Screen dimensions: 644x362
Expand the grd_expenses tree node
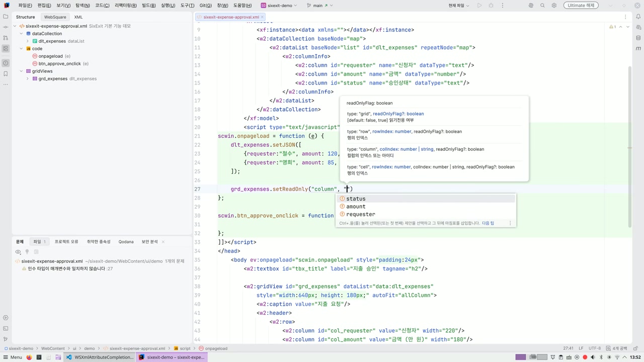tap(28, 79)
